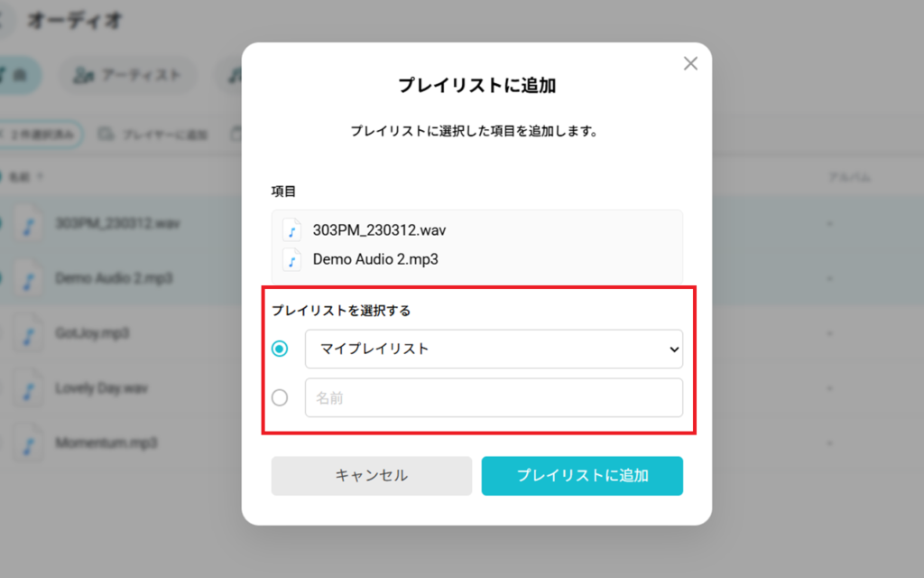Viewport: 924px width, 578px height.
Task: Click the Demo Audio 2.mp3 file icon in dialog
Action: (x=291, y=260)
